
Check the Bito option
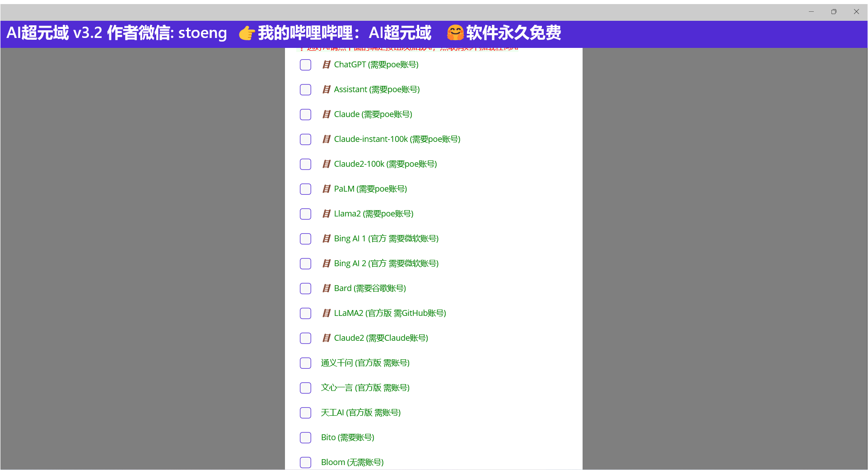coord(306,437)
